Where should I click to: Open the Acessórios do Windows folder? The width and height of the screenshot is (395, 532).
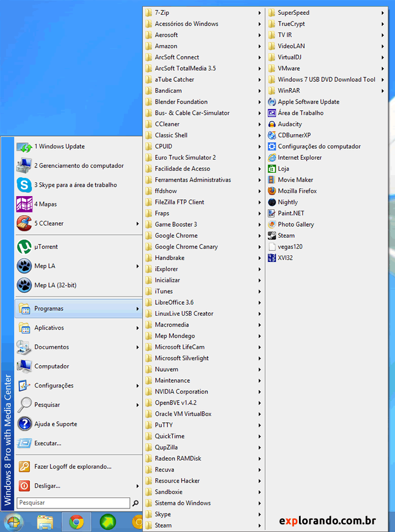pos(204,24)
